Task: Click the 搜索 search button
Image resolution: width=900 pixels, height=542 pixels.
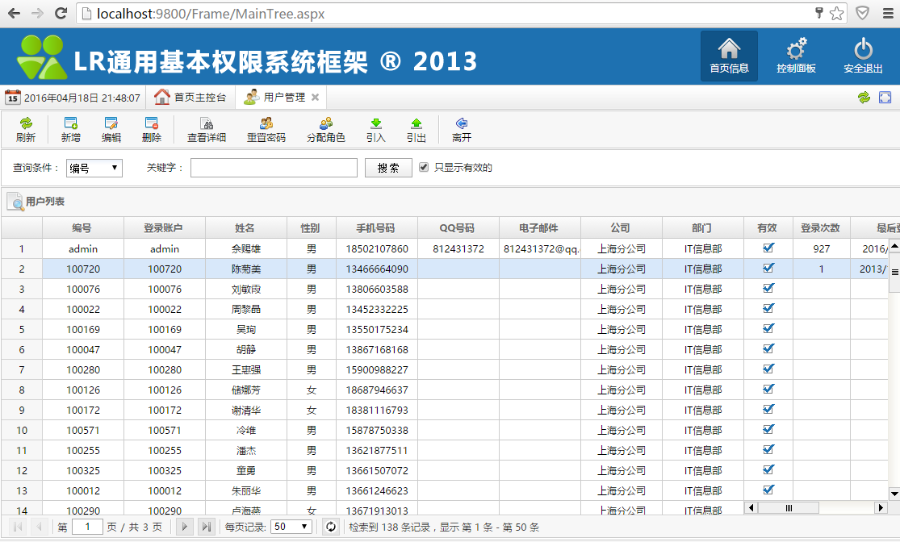Action: tap(388, 168)
